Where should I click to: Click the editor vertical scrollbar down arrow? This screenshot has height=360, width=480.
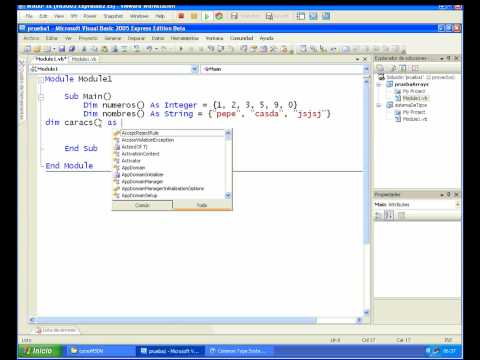pyautogui.click(x=366, y=312)
